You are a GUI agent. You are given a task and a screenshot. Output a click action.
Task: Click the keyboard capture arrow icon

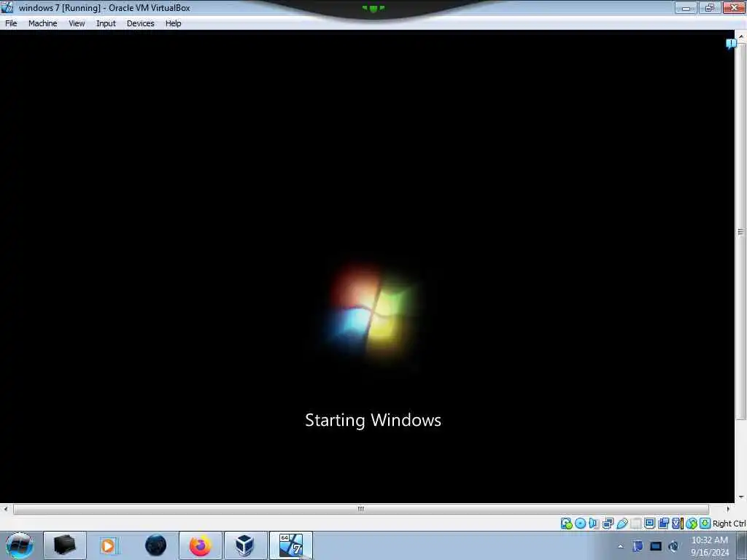coord(705,524)
